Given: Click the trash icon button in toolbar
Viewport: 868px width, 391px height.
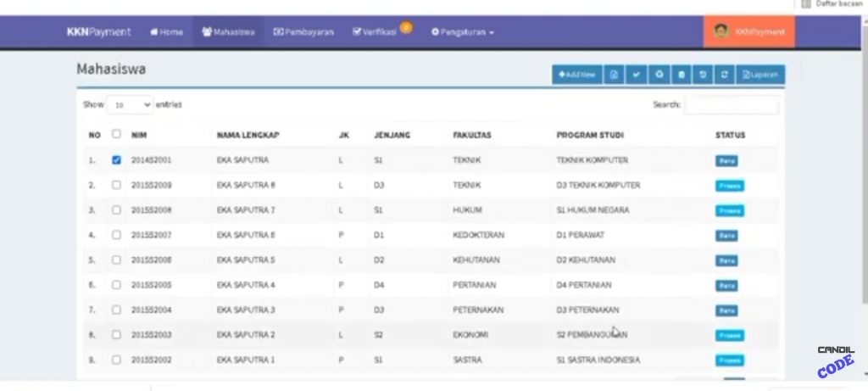Looking at the screenshot, I should tap(681, 75).
